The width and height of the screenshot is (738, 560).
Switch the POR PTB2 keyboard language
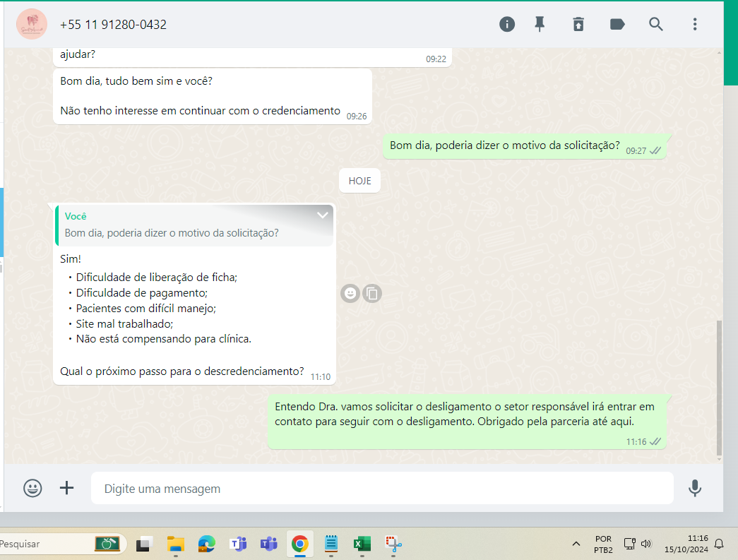click(x=603, y=544)
